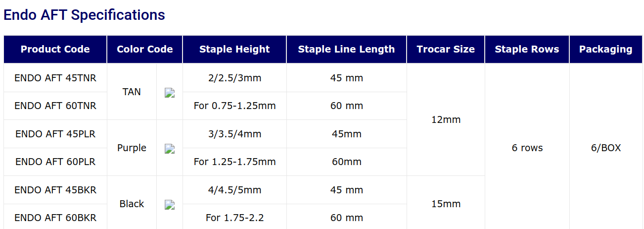644x229 pixels.
Task: Select the 6/BOX packaging cell
Action: pos(605,148)
